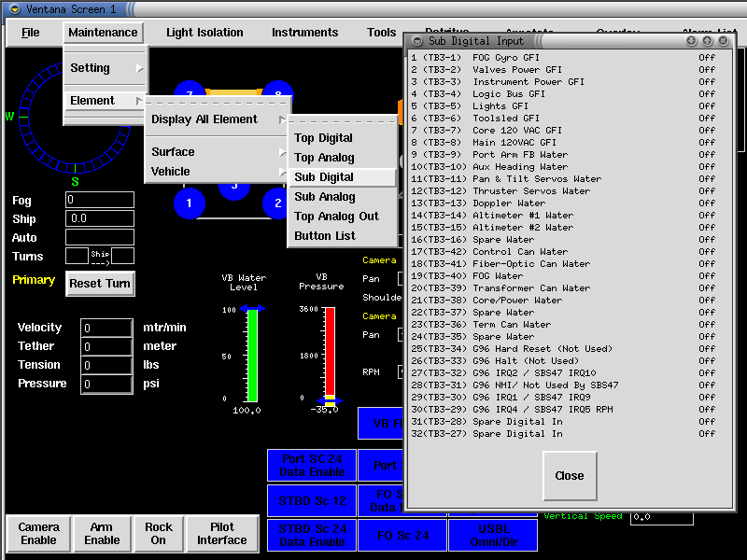Select the G96 Halt (Not Used) row
747x560 pixels.
(x=564, y=361)
